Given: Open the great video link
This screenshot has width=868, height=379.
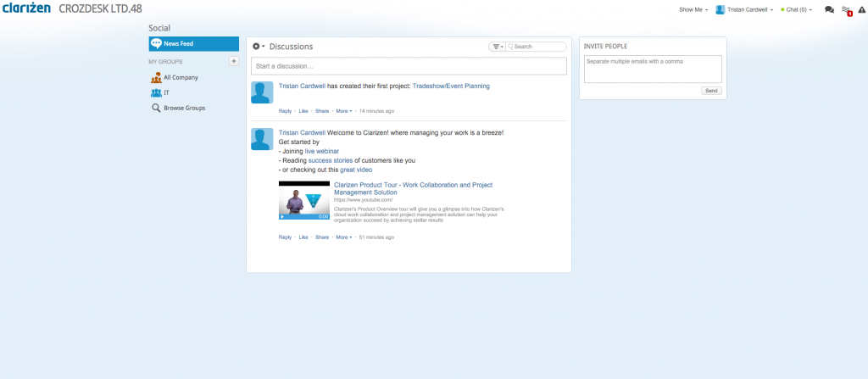Looking at the screenshot, I should [356, 170].
